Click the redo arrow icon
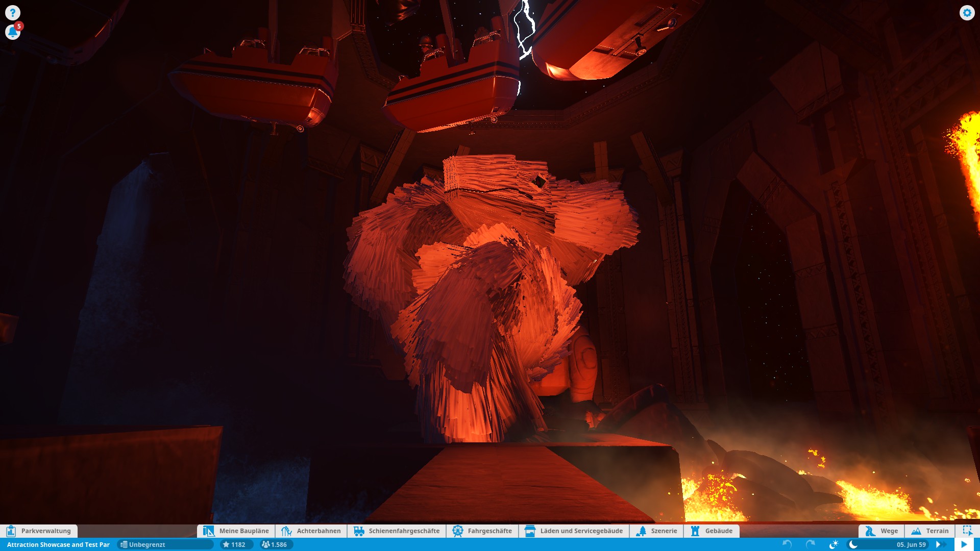The height and width of the screenshot is (551, 980). click(810, 544)
